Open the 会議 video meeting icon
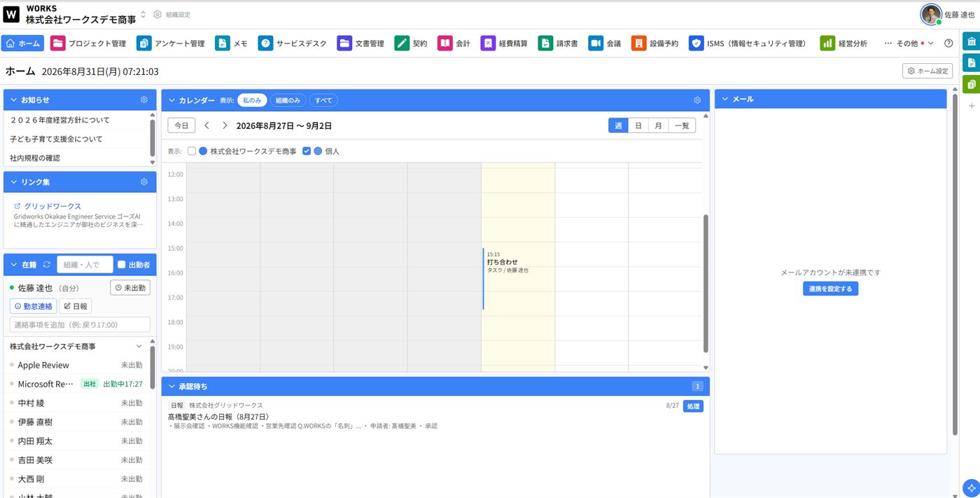This screenshot has height=498, width=980. click(596, 43)
